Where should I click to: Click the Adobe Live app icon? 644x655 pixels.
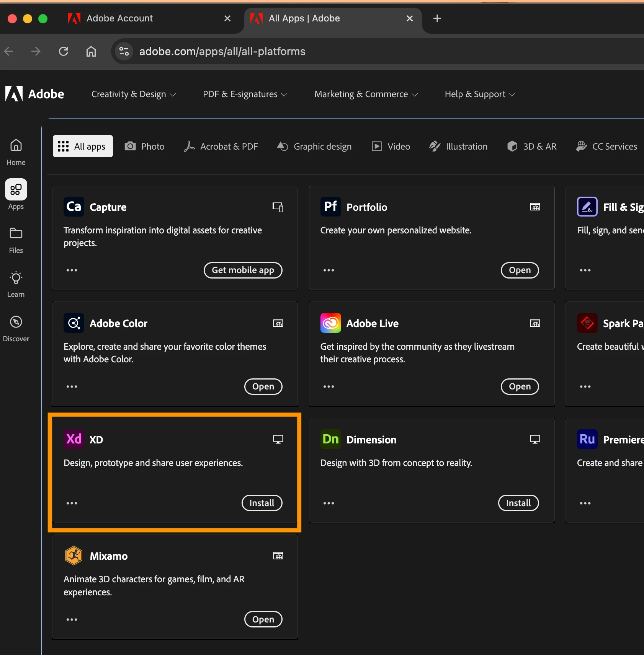point(331,323)
